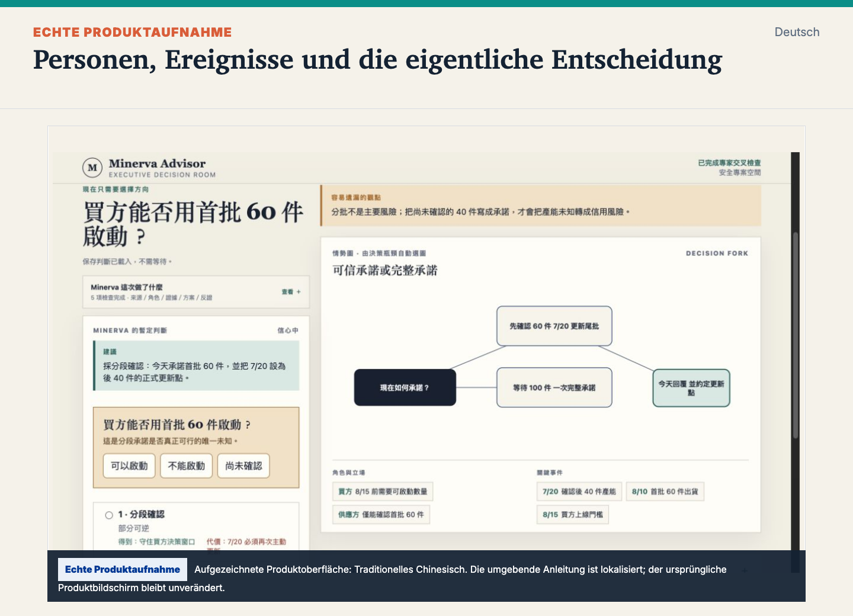Image resolution: width=853 pixels, height=616 pixels.
Task: Click the 今天回覆 並約定更新點 green node
Action: [691, 388]
